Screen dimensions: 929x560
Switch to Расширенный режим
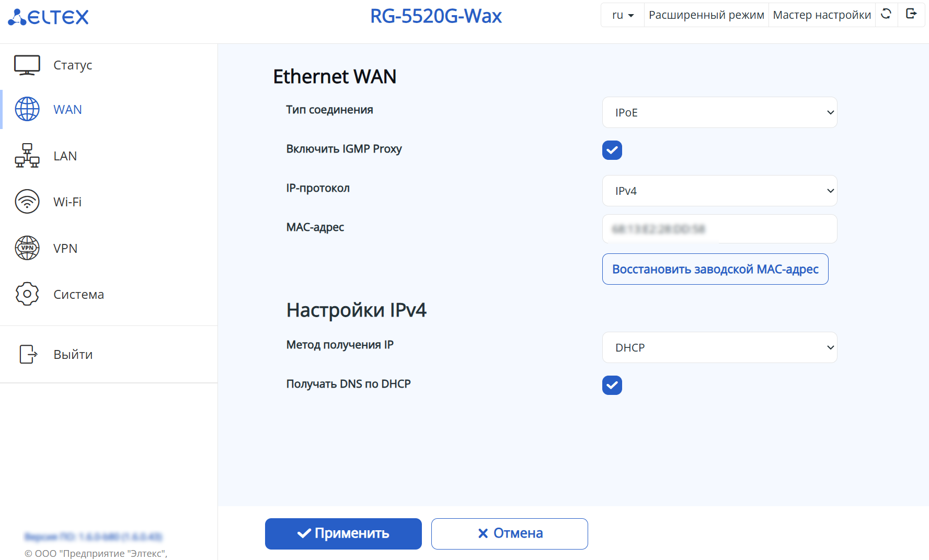(706, 15)
